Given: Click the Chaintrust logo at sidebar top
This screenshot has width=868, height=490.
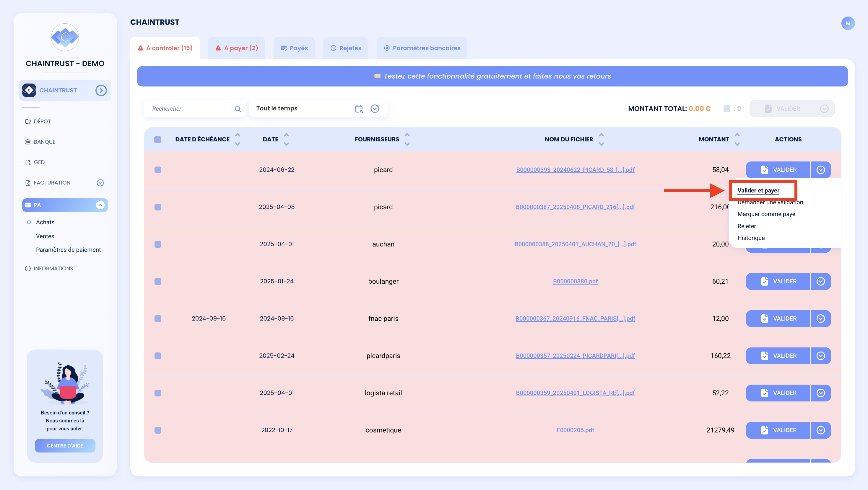Looking at the screenshot, I should pyautogui.click(x=65, y=37).
